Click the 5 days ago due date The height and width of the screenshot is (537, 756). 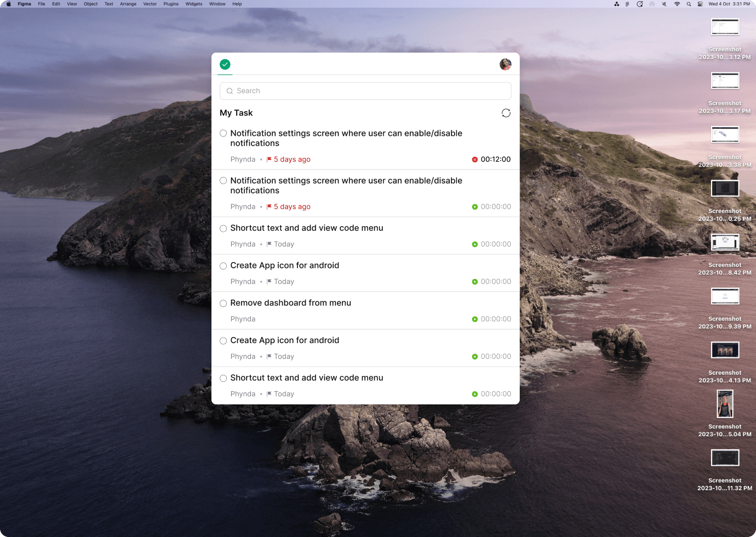(292, 159)
